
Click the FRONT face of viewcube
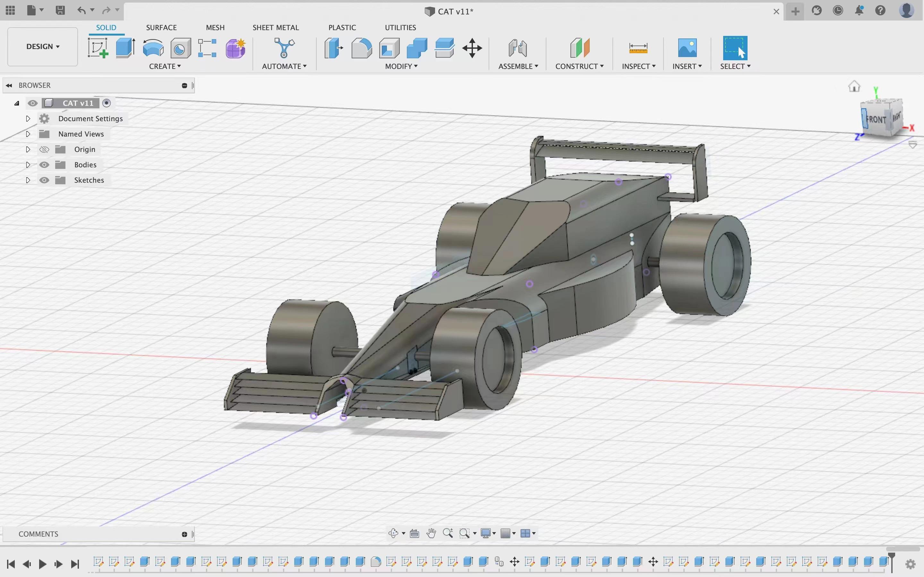pos(877,120)
